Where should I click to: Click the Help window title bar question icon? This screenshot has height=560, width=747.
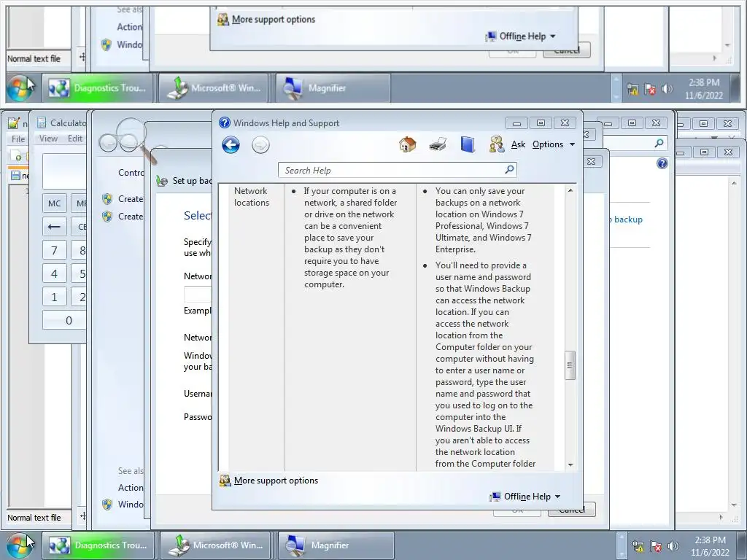[x=225, y=122]
